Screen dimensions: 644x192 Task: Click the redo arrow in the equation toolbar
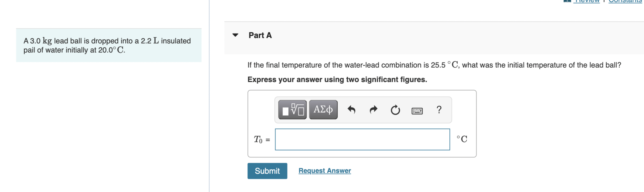[x=373, y=109]
